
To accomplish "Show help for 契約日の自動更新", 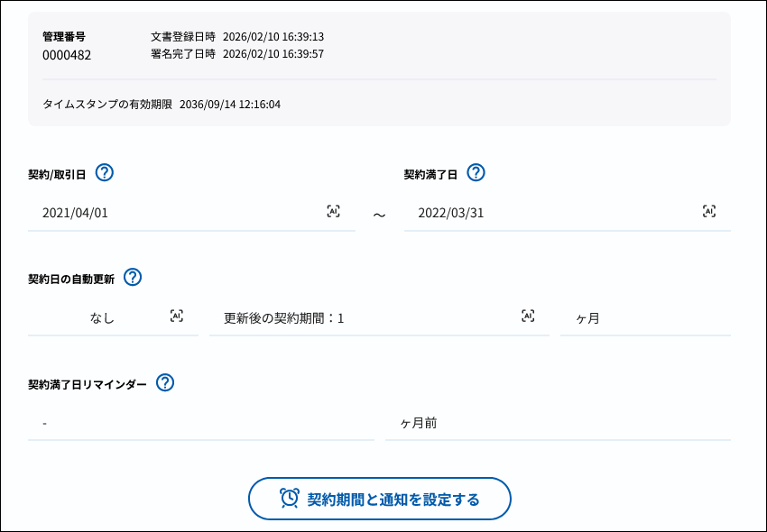I will 133,278.
